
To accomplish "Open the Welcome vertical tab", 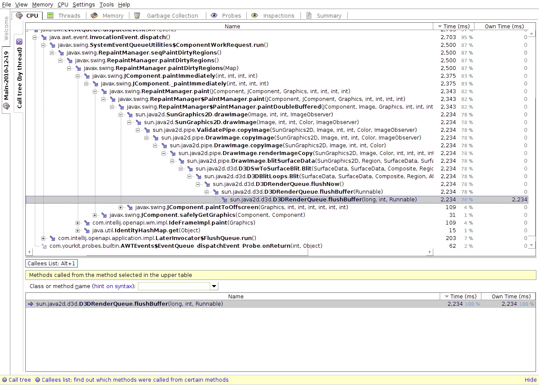I will [6, 28].
